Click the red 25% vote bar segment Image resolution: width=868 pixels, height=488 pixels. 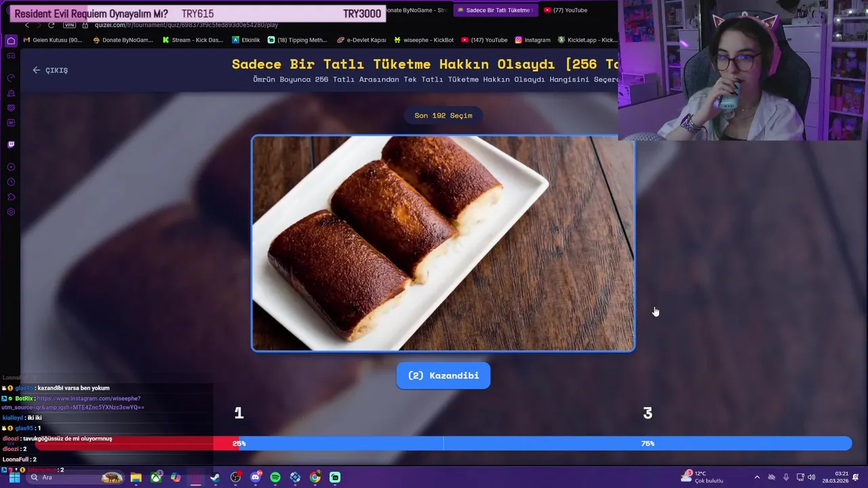pyautogui.click(x=136, y=443)
